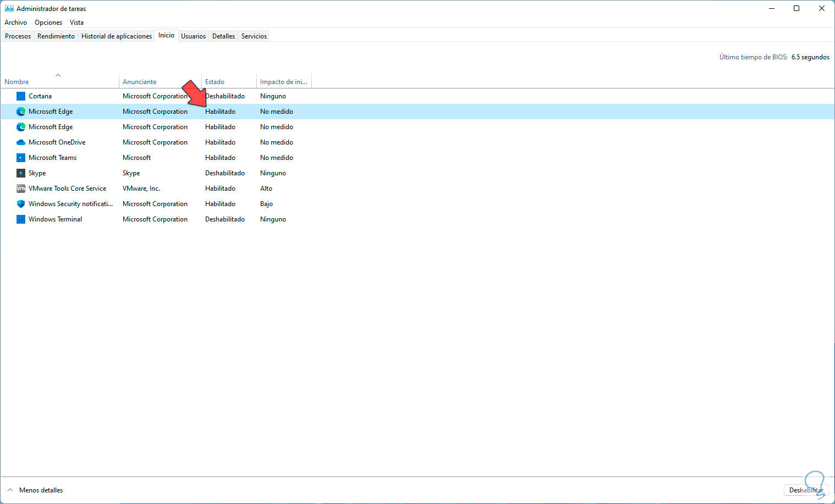Viewport: 835px width, 504px height.
Task: Open the Opciones menu
Action: pos(48,23)
